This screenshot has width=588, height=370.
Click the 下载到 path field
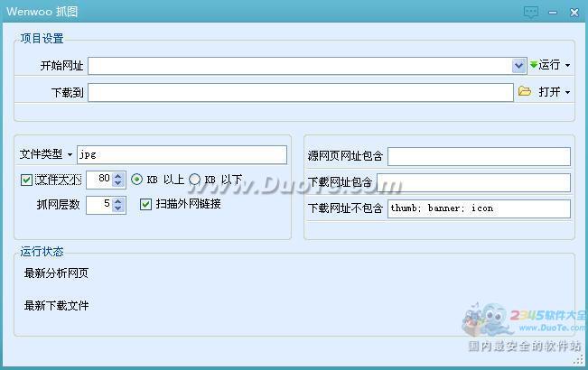tap(301, 92)
